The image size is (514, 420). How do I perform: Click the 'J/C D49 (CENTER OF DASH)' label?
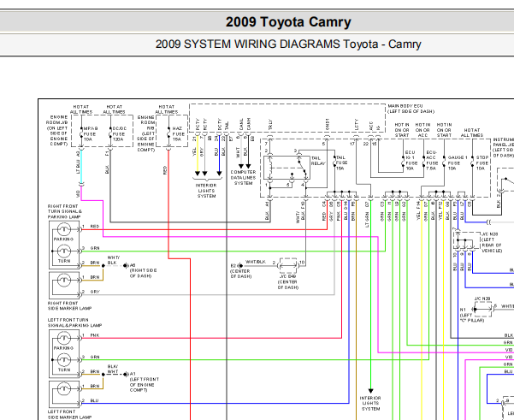tap(288, 282)
